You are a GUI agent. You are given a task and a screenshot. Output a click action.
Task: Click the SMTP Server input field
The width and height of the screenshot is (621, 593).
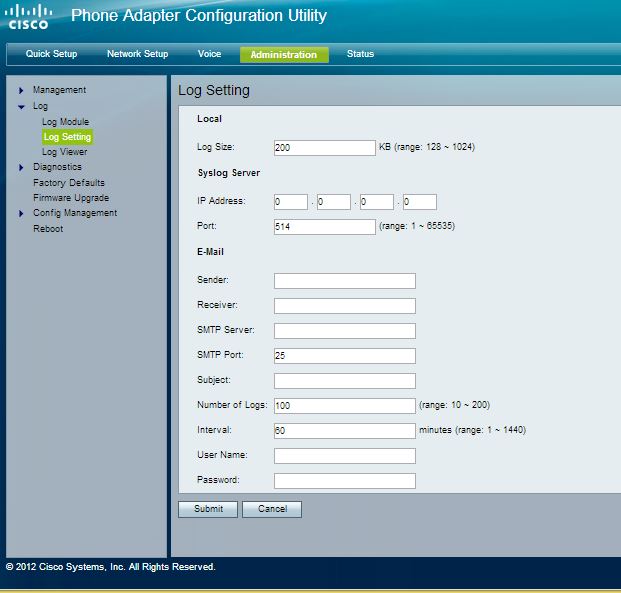click(344, 331)
